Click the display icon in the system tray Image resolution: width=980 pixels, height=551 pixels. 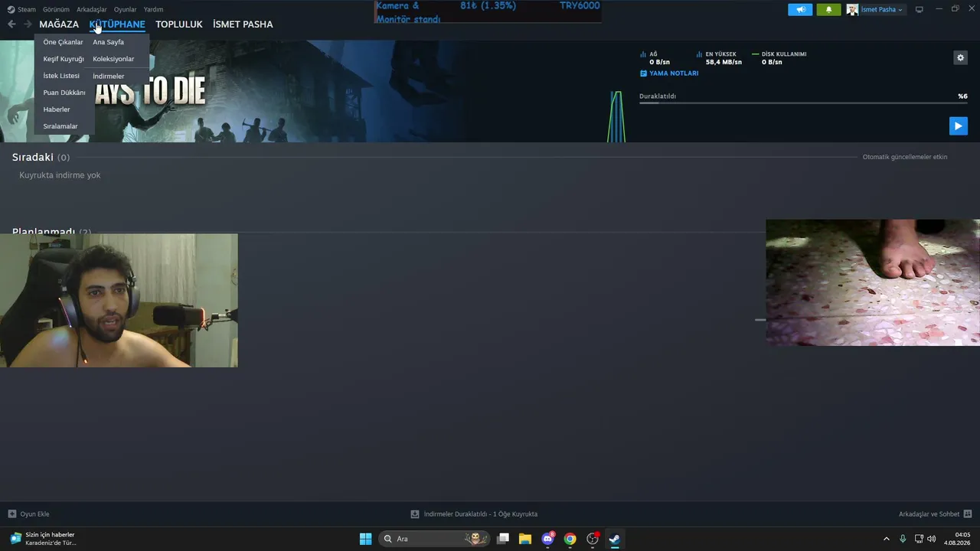pyautogui.click(x=919, y=539)
